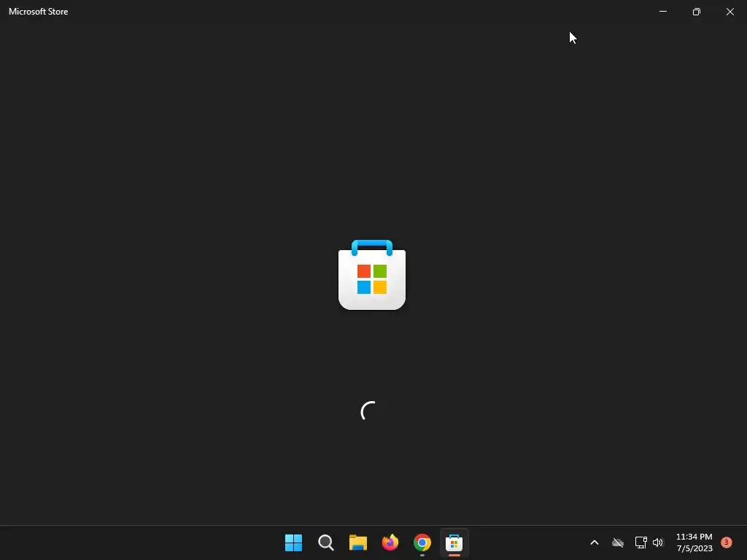Image resolution: width=747 pixels, height=560 pixels.
Task: Open taskbar Search
Action: click(x=326, y=542)
